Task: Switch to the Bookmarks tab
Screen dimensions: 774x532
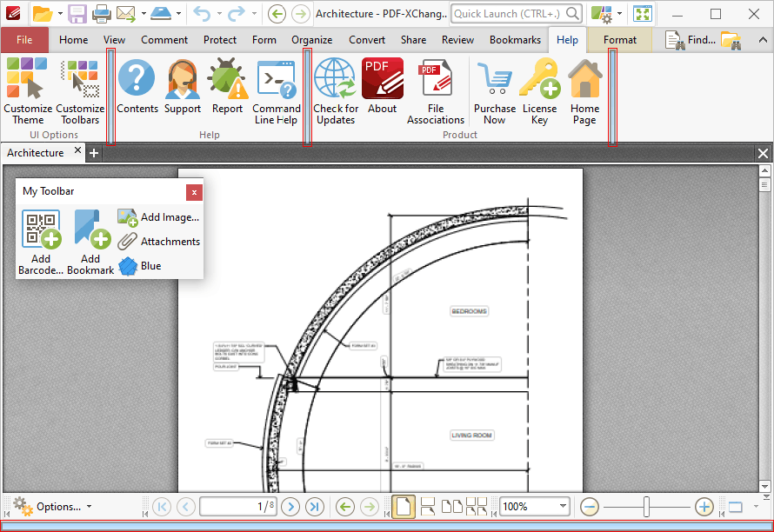Action: coord(515,40)
